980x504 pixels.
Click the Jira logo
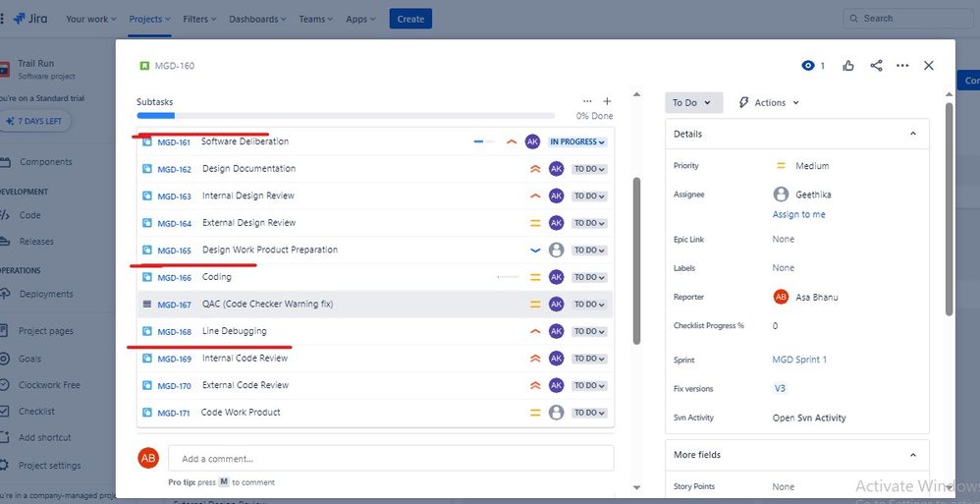[30, 19]
